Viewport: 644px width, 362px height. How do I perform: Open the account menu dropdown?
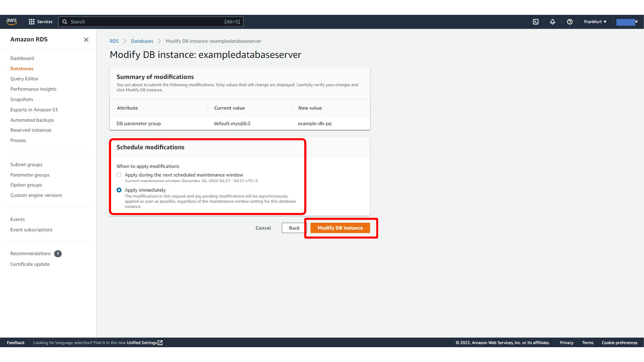tap(627, 22)
